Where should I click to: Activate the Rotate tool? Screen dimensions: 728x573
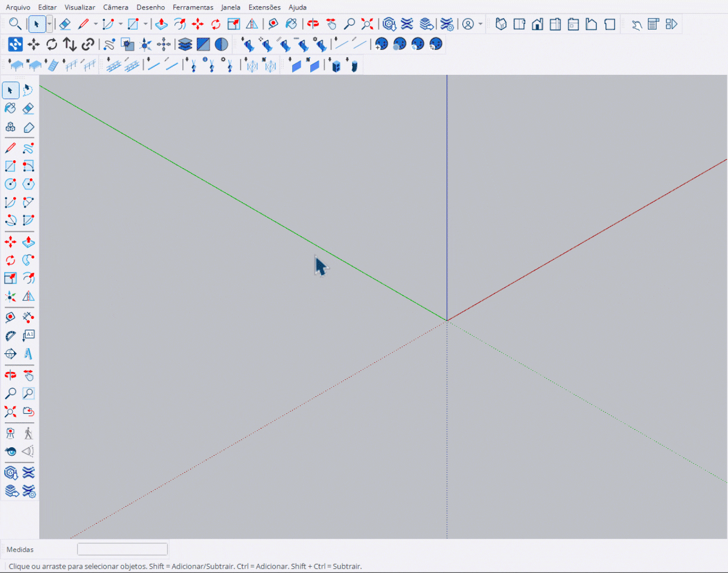10,260
